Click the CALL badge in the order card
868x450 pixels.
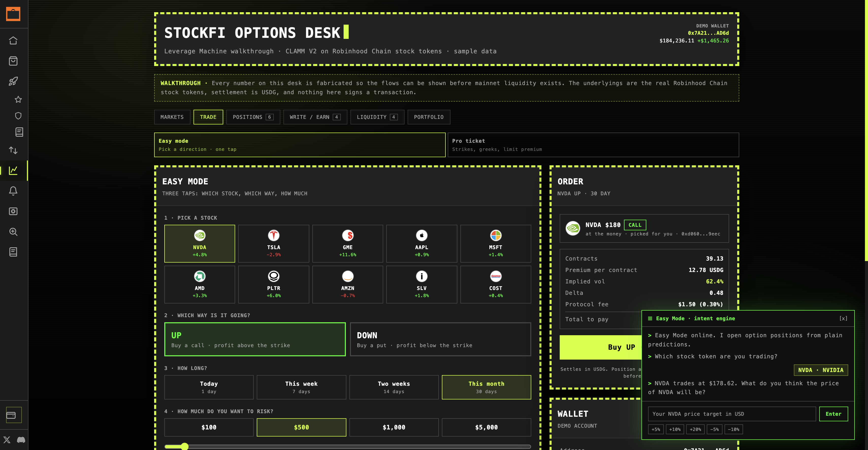pos(635,225)
